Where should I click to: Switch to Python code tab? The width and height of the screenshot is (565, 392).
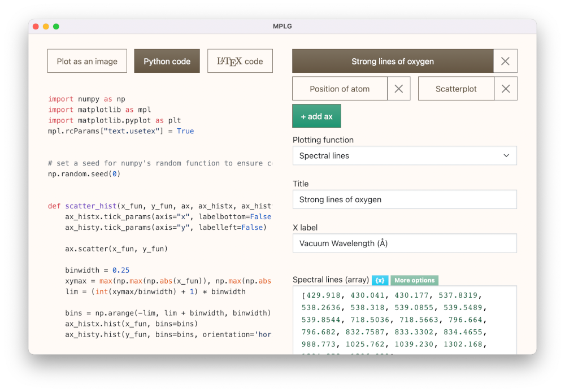click(167, 61)
